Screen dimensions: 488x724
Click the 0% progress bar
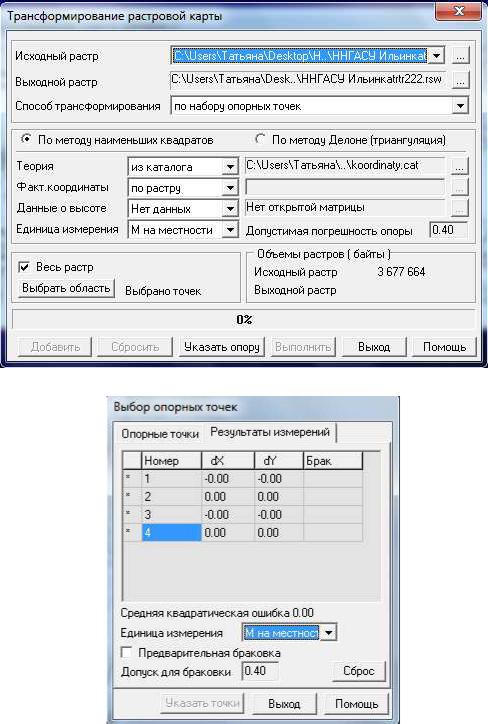point(244,320)
